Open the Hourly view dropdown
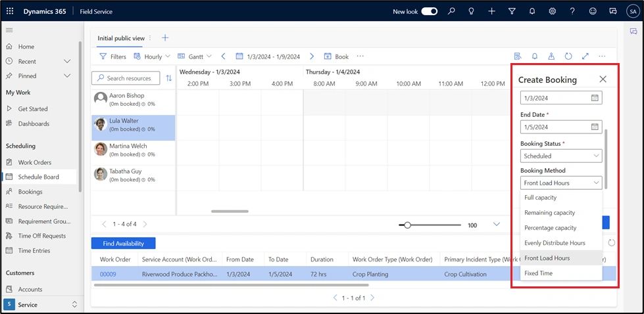 [153, 56]
